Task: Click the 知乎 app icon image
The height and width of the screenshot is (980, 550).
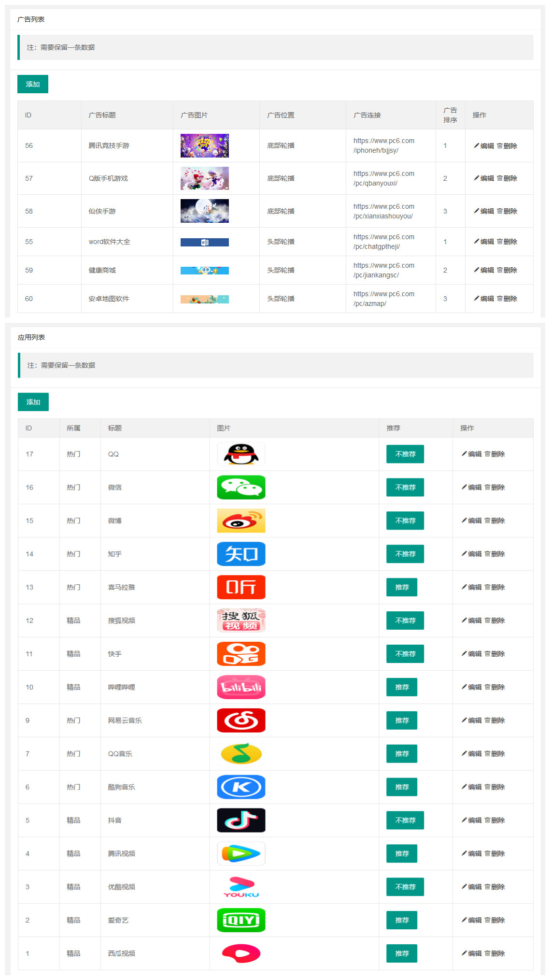Action: click(x=241, y=554)
